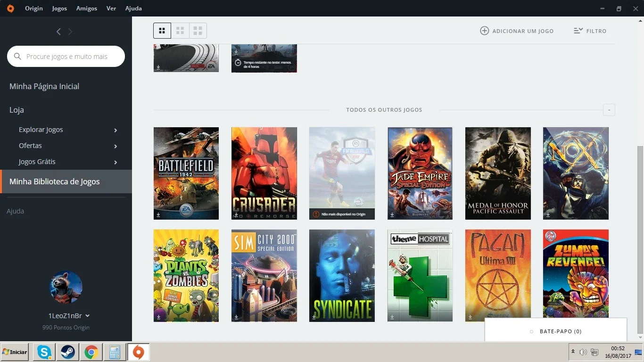
Task: Select the Syndicate game tile
Action: click(342, 276)
